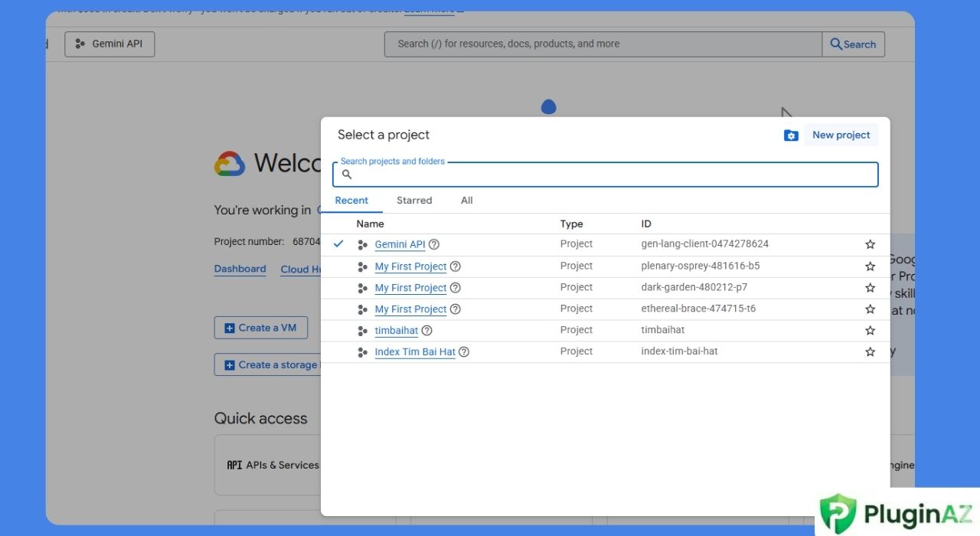
Task: Switch to the Starred tab
Action: coord(414,200)
